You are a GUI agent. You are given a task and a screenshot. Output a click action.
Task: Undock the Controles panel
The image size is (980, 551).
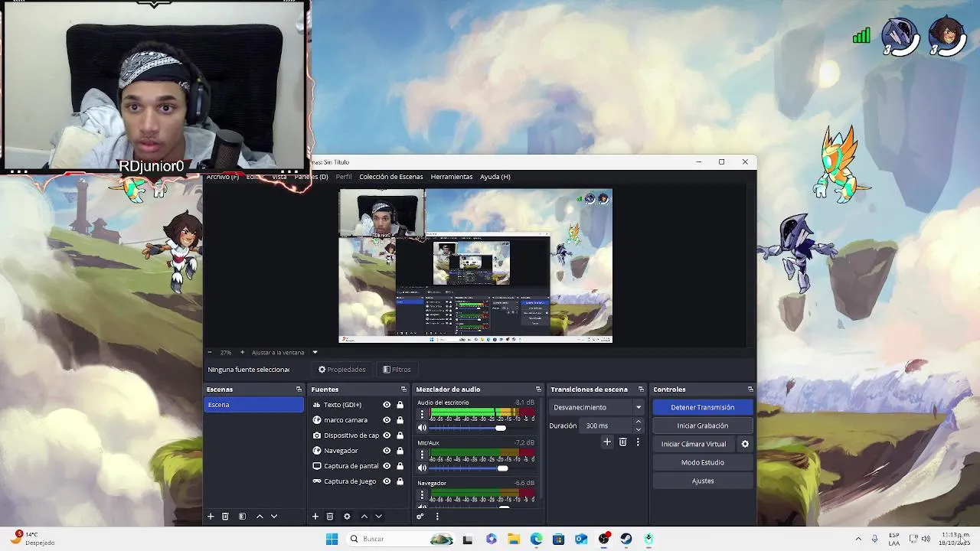click(x=750, y=390)
